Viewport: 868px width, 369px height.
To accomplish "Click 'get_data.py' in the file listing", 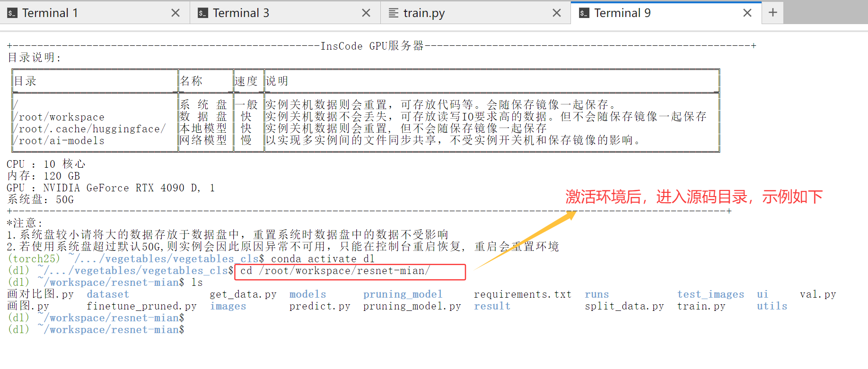I will pyautogui.click(x=243, y=294).
